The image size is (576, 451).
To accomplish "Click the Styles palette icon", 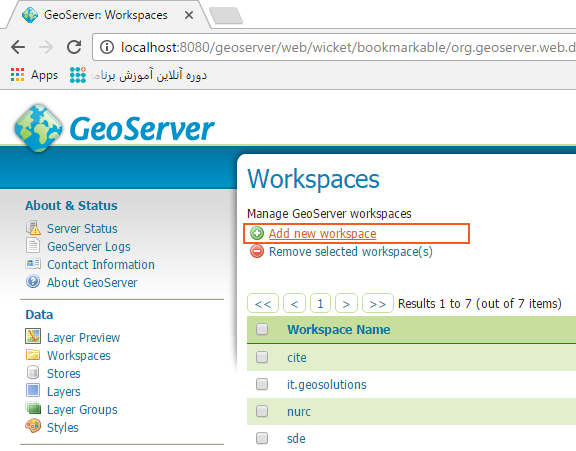I will (x=33, y=426).
